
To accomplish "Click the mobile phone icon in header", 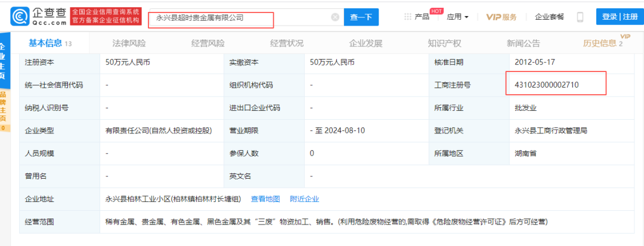I will click(x=580, y=17).
